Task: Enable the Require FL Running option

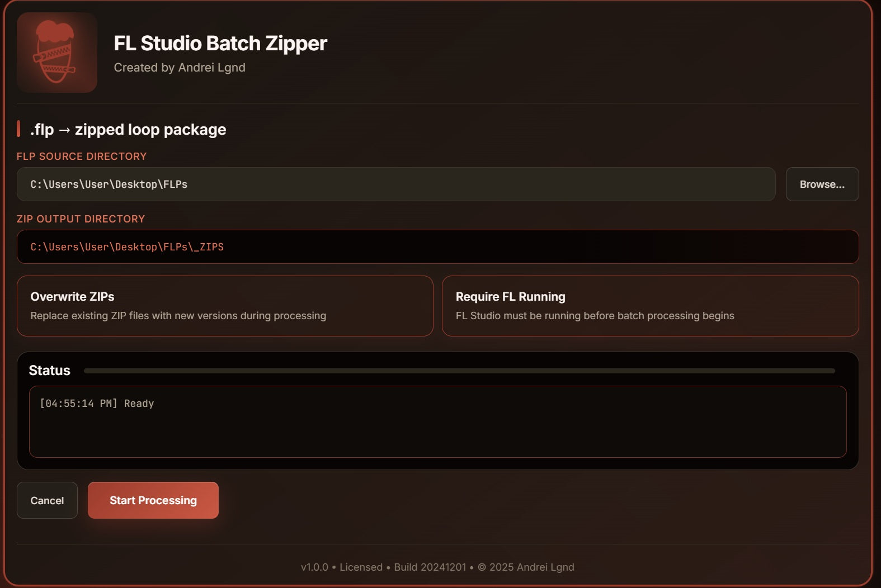Action: [650, 306]
